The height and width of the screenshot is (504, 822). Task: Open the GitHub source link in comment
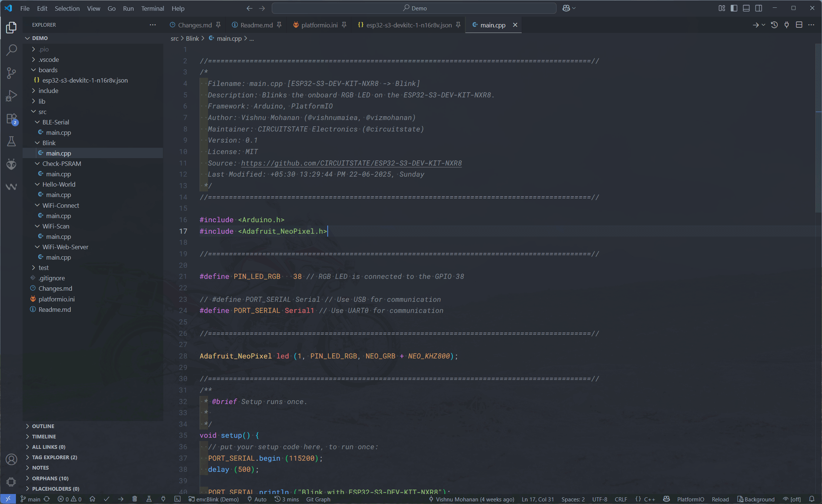point(351,163)
